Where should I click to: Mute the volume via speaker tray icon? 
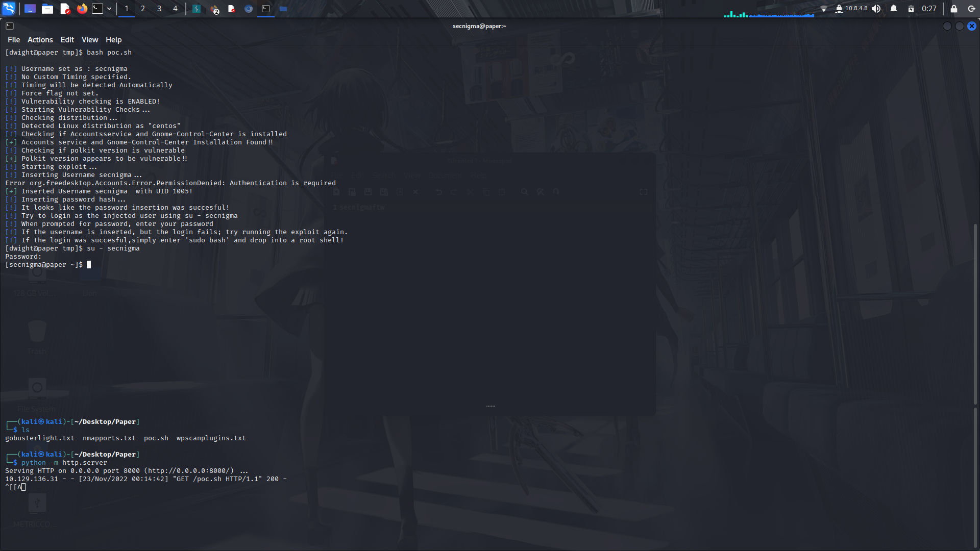click(876, 9)
